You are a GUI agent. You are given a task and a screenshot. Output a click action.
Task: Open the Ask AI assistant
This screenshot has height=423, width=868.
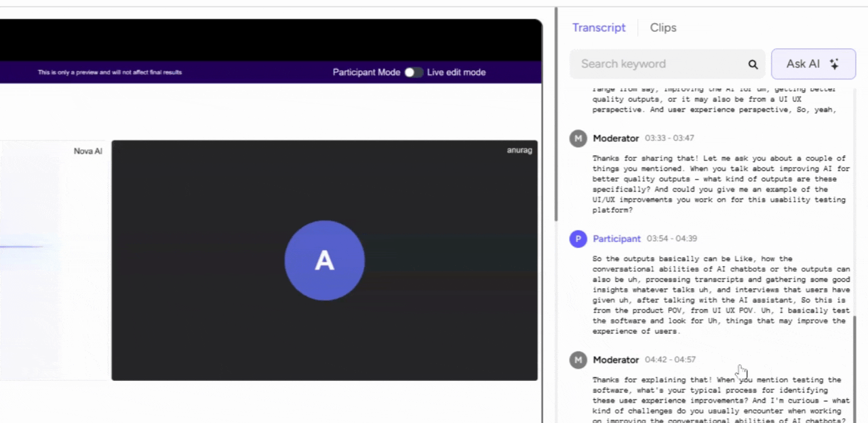point(812,63)
